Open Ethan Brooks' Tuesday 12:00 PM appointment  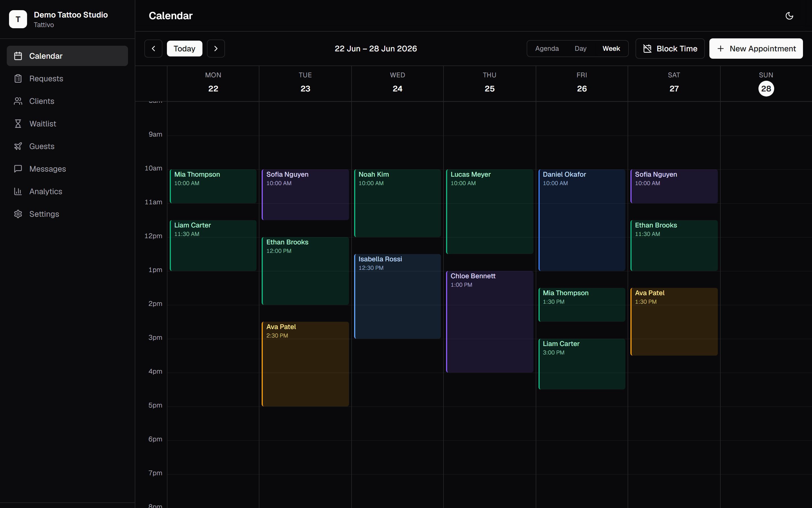coord(305,271)
